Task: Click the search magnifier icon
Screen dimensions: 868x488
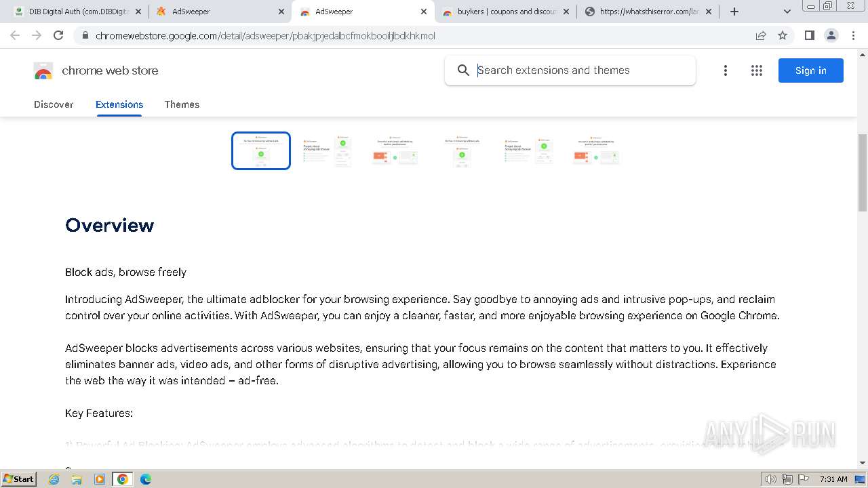Action: [x=463, y=70]
